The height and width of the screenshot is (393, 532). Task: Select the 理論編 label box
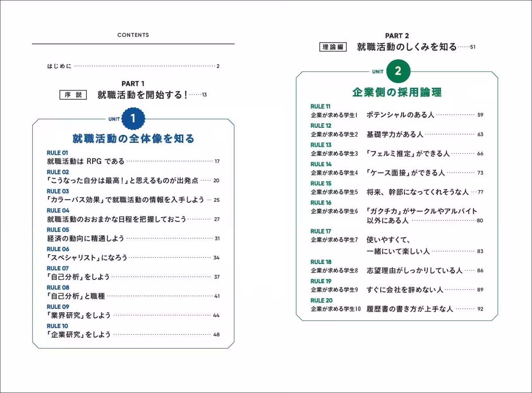pyautogui.click(x=333, y=46)
